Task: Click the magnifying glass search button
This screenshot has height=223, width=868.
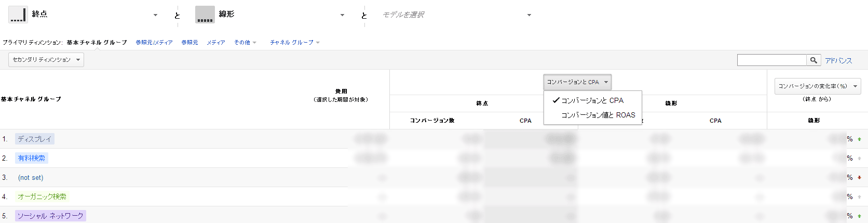Action: 813,60
